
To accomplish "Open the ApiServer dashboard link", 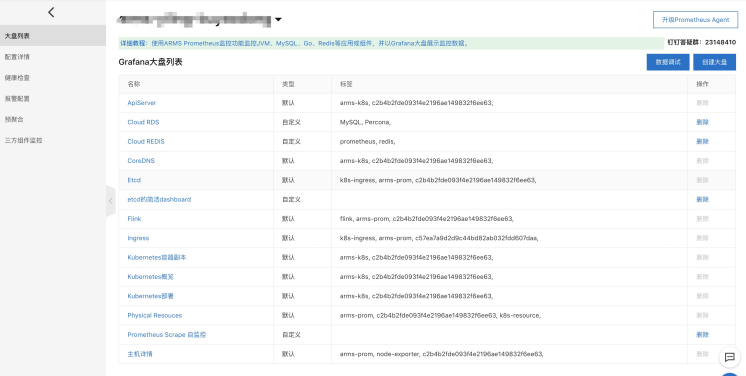I will (x=142, y=103).
